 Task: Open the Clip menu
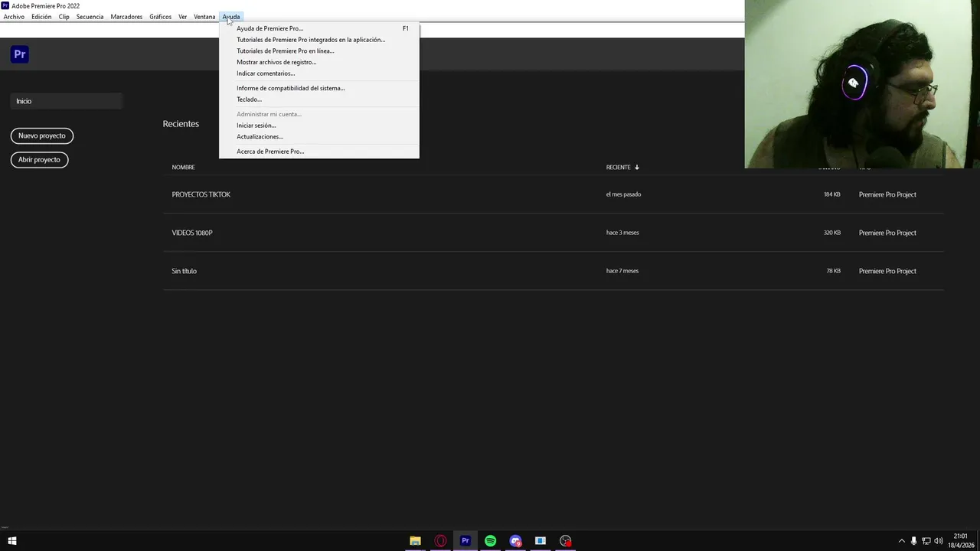click(x=64, y=17)
